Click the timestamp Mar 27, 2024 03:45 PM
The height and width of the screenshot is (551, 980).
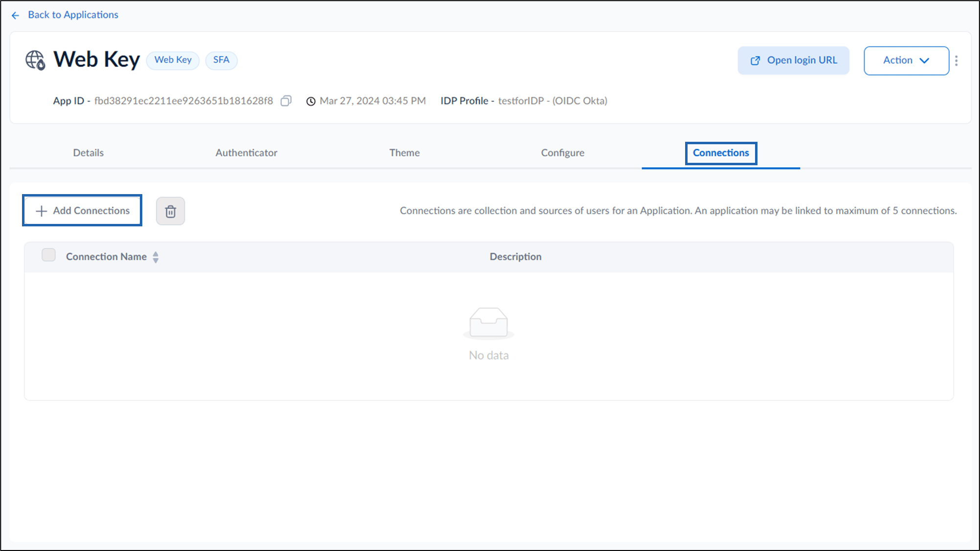coord(373,101)
